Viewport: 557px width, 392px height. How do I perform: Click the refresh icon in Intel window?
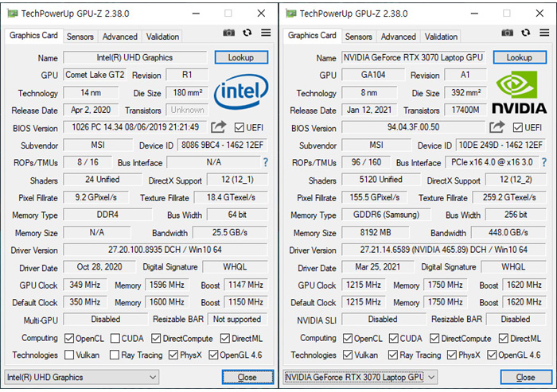pos(247,33)
